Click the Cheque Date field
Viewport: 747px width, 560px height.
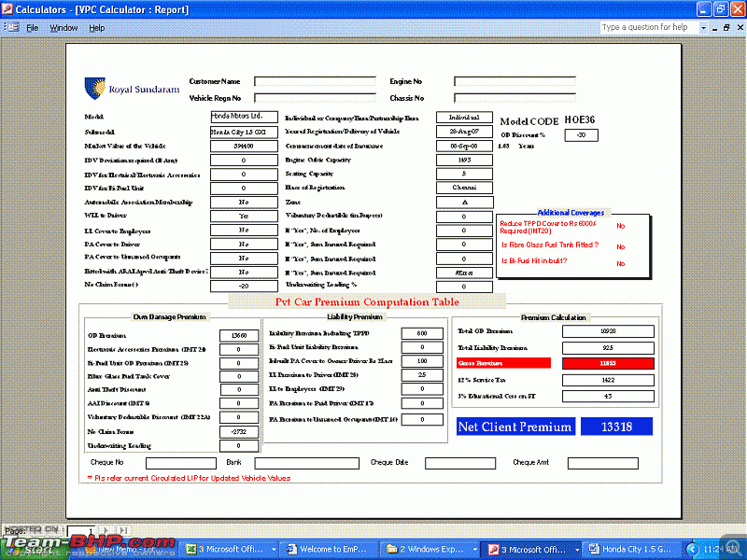point(460,463)
